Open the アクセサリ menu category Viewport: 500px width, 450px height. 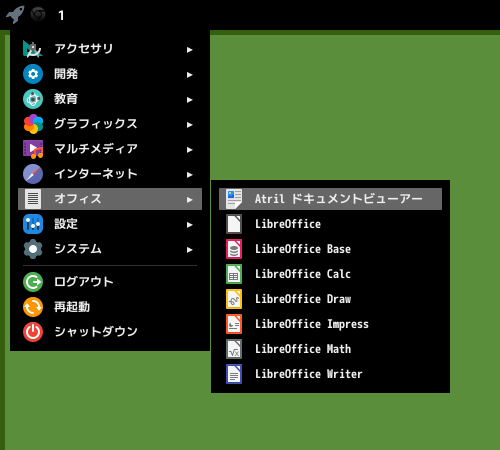tap(110, 49)
